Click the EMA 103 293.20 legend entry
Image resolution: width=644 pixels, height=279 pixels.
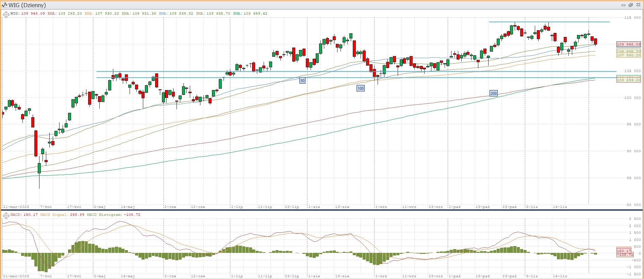tap(65, 14)
